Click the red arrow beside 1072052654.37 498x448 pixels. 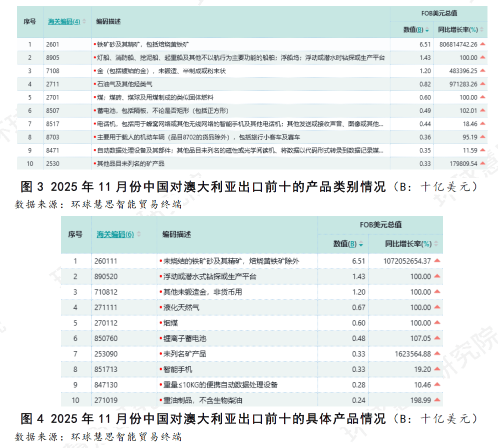pyautogui.click(x=437, y=261)
